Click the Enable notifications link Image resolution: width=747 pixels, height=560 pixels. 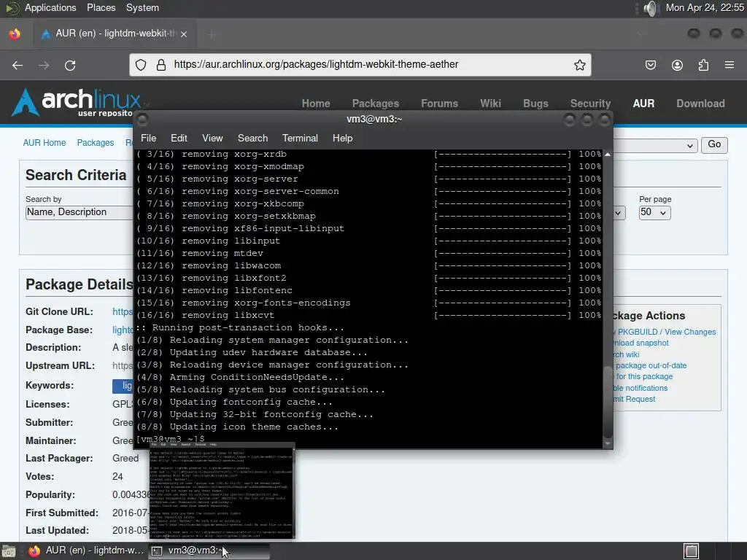(640, 388)
